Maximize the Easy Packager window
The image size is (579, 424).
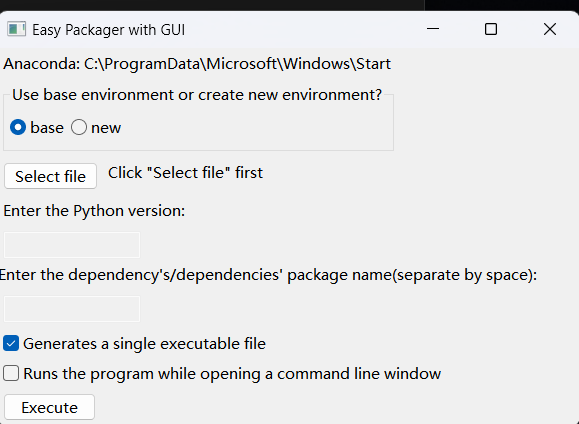(x=491, y=29)
